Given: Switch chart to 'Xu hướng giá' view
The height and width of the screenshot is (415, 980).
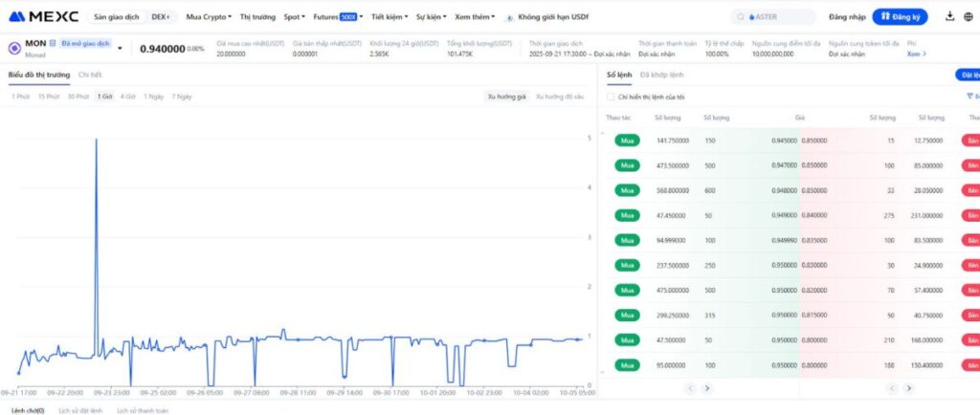Looking at the screenshot, I should tap(506, 97).
